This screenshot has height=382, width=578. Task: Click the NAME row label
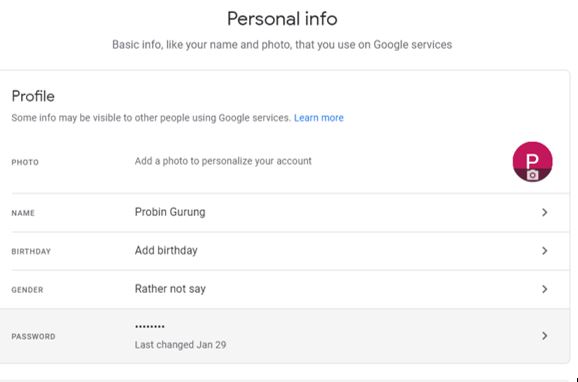pos(23,213)
